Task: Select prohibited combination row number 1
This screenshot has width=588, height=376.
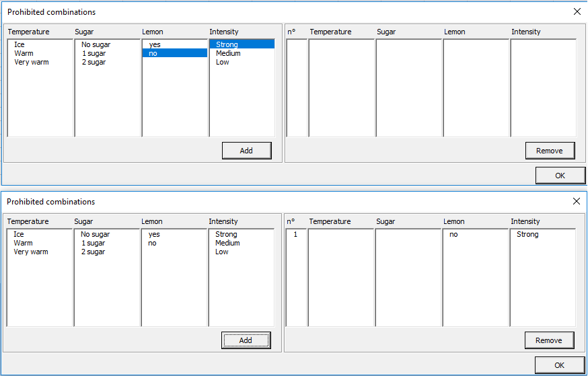Action: (x=295, y=235)
